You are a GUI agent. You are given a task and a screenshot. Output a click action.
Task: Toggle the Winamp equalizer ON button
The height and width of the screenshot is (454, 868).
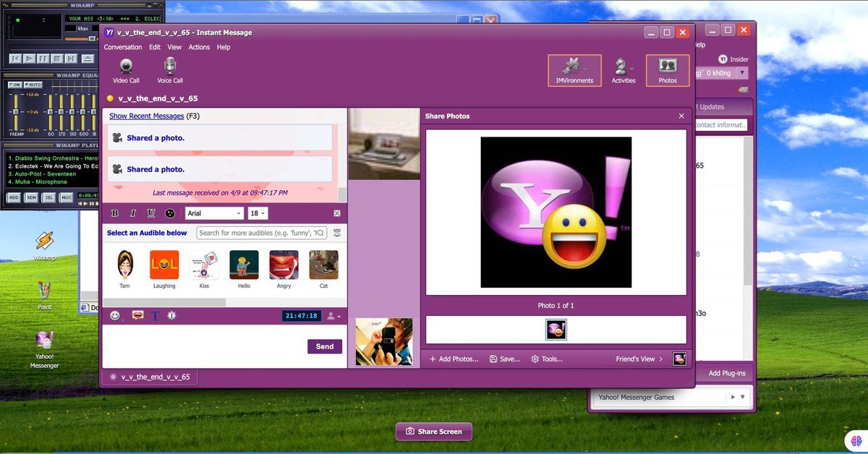tap(14, 85)
